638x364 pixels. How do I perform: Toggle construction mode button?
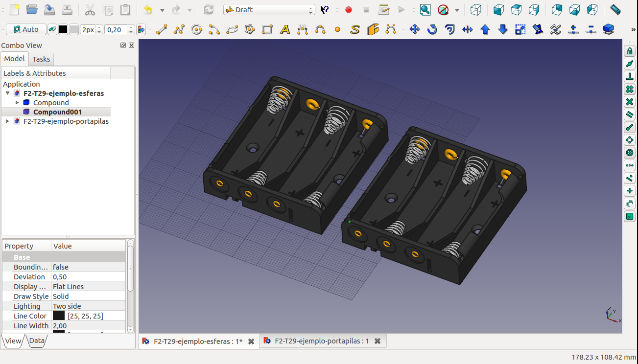(51, 30)
